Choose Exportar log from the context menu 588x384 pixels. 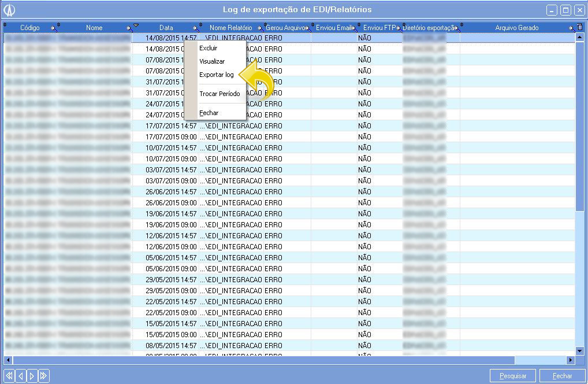(217, 75)
